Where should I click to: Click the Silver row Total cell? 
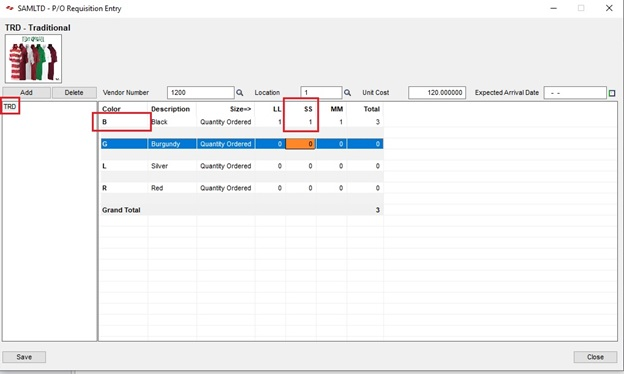point(365,166)
